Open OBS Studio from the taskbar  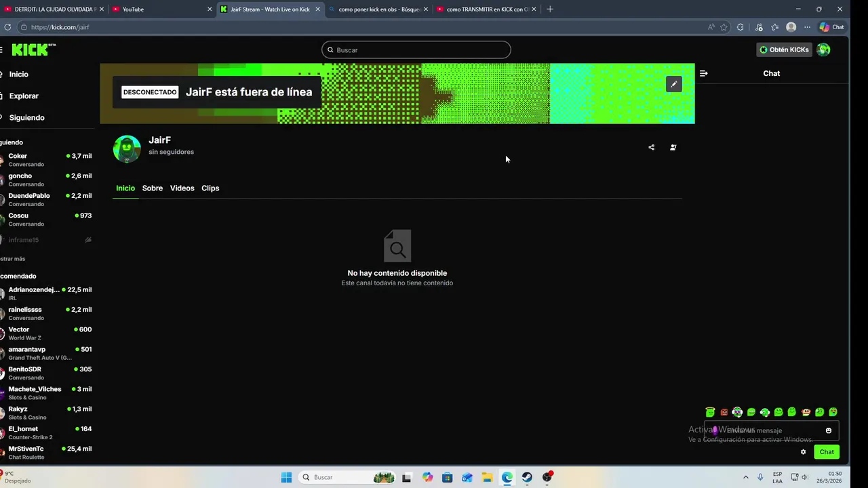pos(547,477)
